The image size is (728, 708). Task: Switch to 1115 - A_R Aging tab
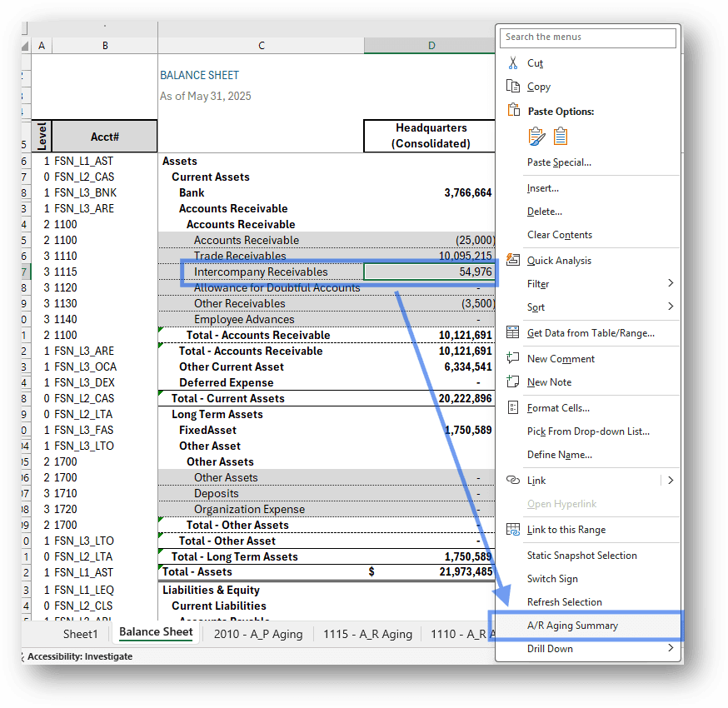367,634
